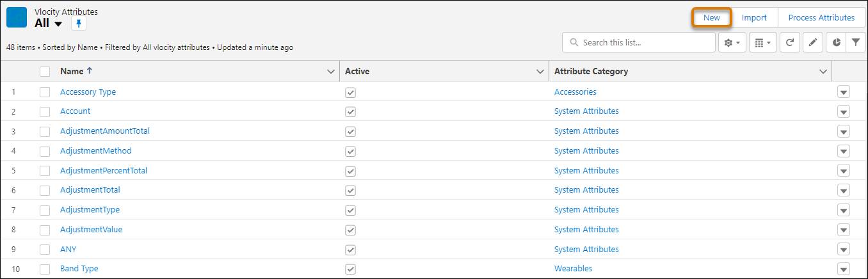Viewport: 868px width, 279px height.
Task: Open row actions for Account
Action: 844,111
